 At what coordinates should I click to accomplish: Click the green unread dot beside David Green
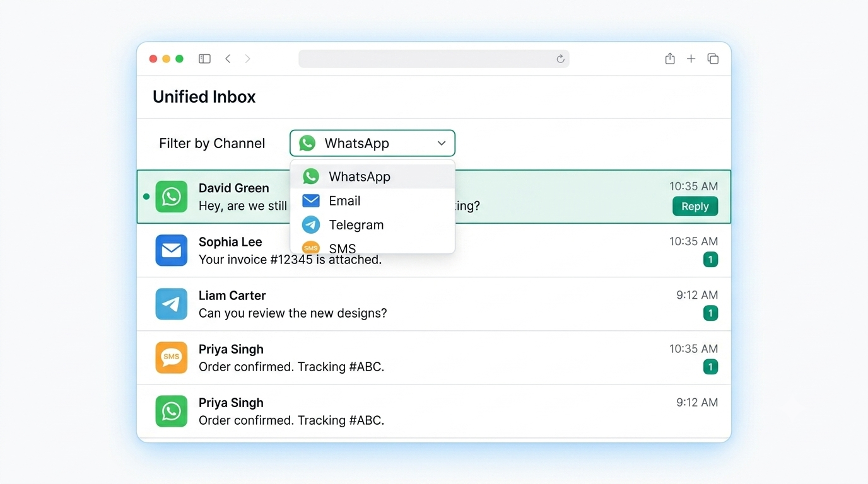[x=146, y=197]
